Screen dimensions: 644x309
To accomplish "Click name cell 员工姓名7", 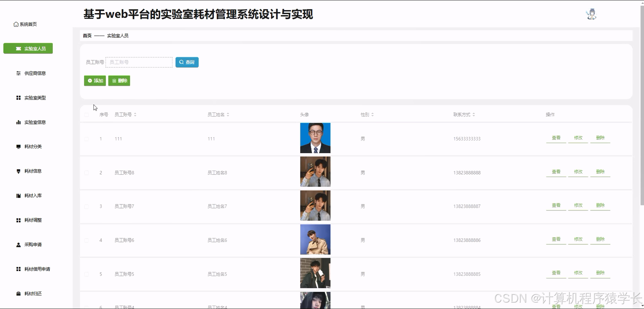I will (217, 206).
